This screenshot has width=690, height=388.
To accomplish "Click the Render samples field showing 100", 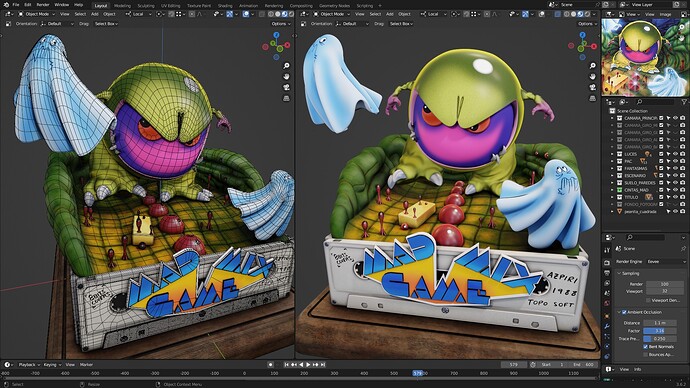I will [x=664, y=284].
